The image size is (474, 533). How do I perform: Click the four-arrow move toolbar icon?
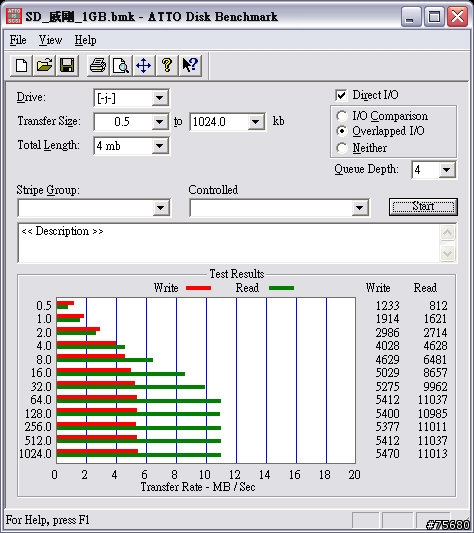143,65
